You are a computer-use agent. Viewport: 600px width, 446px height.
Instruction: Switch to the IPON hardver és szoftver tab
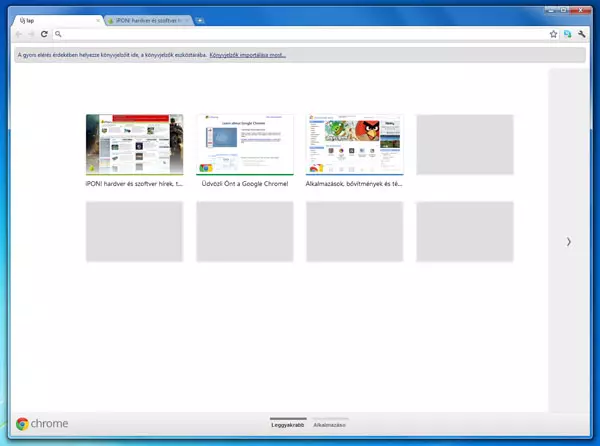pyautogui.click(x=148, y=20)
